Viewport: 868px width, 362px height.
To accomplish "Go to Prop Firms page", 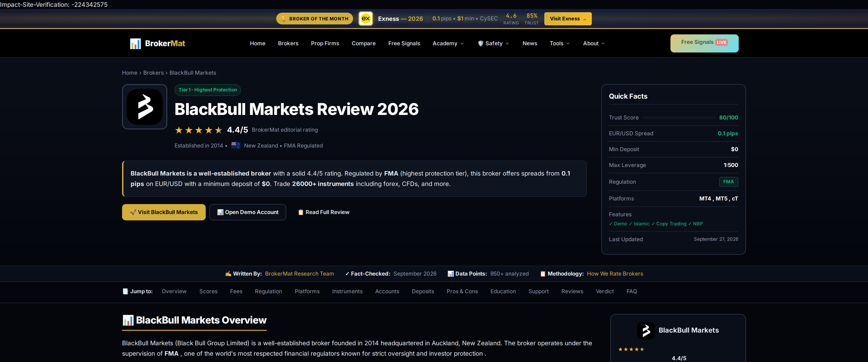I will pyautogui.click(x=325, y=43).
